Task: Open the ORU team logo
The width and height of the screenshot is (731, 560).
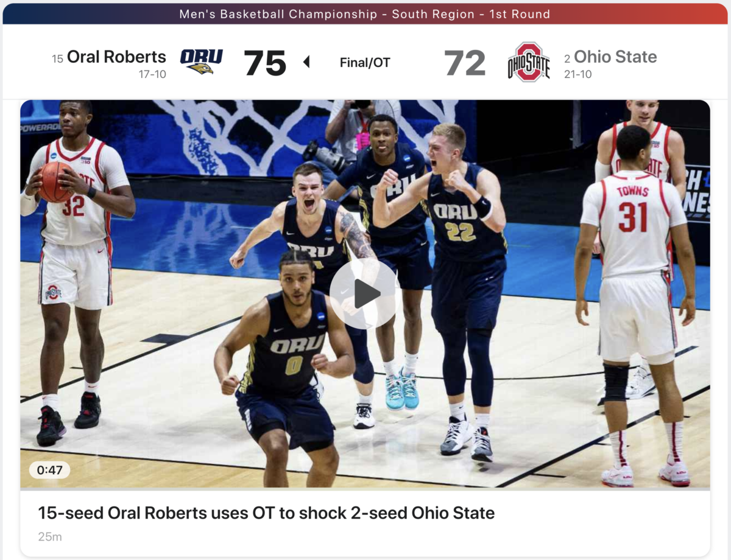Action: pyautogui.click(x=201, y=61)
